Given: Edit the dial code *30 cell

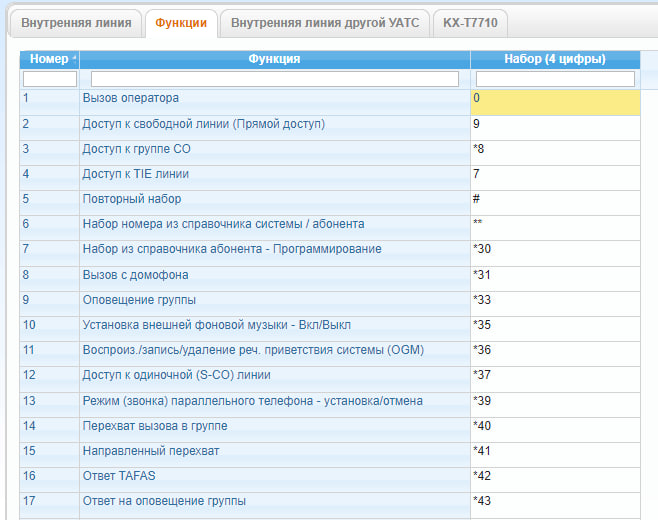Looking at the screenshot, I should (x=555, y=253).
